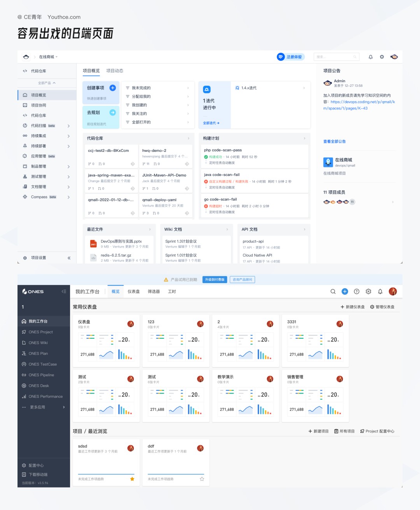Click the blue plus icon on 创建事项
This screenshot has width=420, height=510.
click(x=113, y=88)
